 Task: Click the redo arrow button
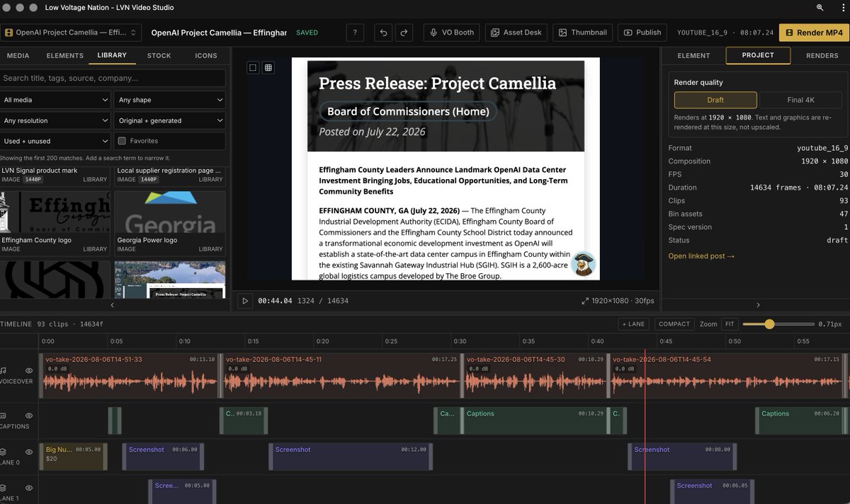point(404,33)
